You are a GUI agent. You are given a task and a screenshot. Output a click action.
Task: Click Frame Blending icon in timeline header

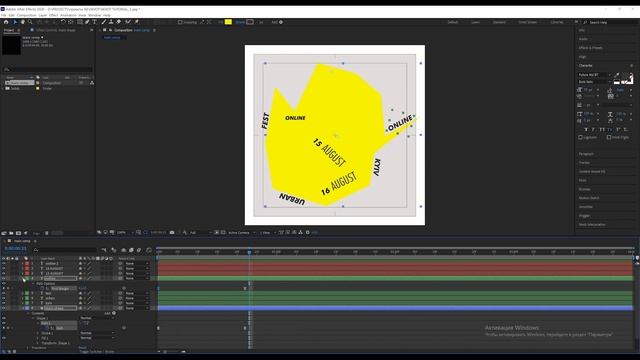tap(131, 250)
